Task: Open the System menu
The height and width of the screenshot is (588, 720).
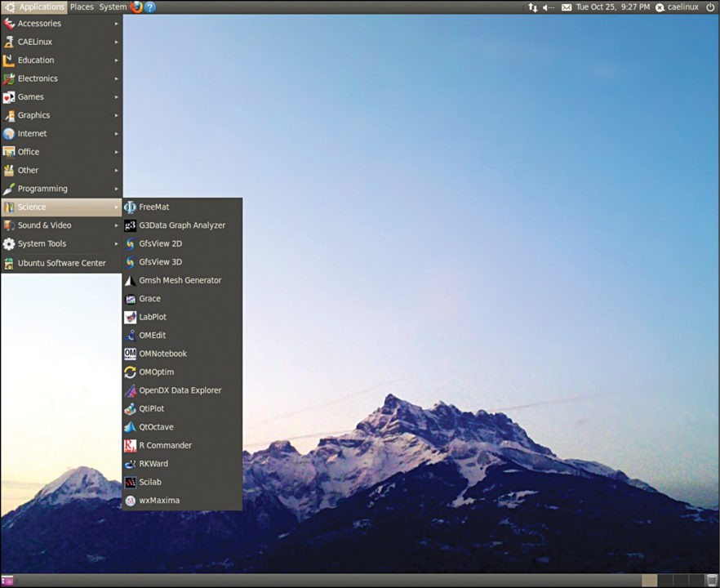Action: [x=113, y=7]
